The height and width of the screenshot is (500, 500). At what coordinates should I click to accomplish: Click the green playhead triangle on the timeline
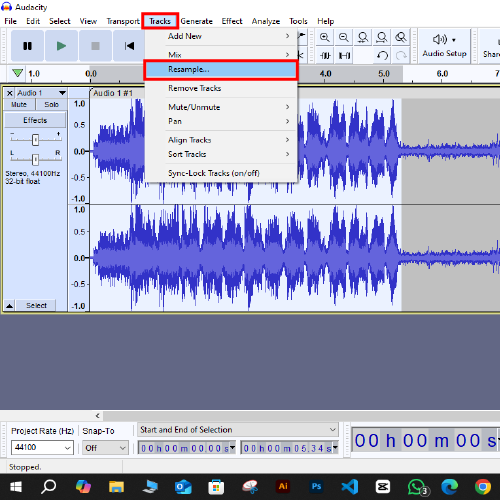coord(17,73)
